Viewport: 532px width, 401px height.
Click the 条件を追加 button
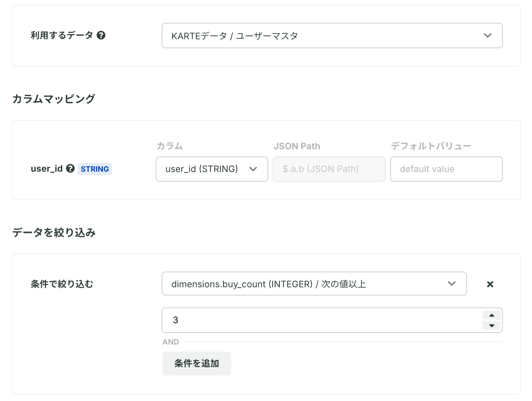[x=197, y=363]
